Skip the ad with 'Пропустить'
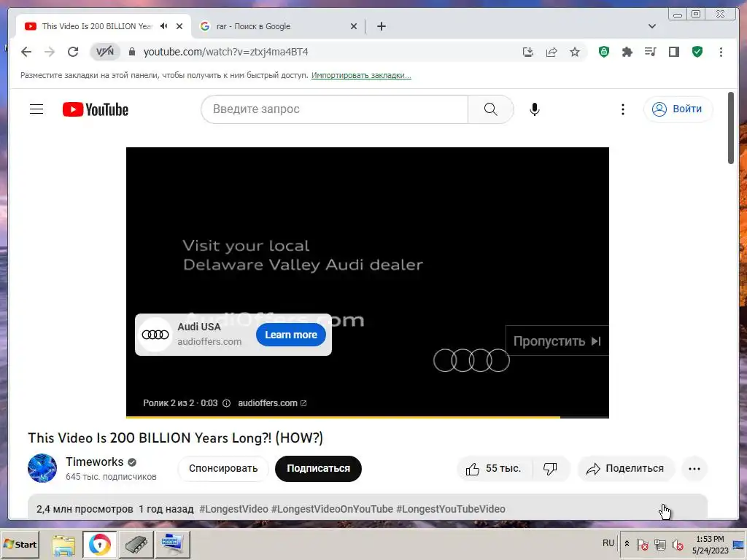Viewport: 747px width, 560px height. 557,341
